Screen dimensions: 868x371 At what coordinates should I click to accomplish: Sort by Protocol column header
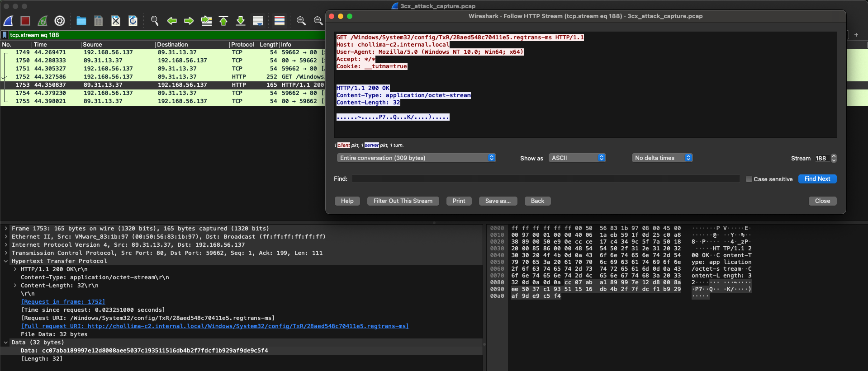coord(243,44)
